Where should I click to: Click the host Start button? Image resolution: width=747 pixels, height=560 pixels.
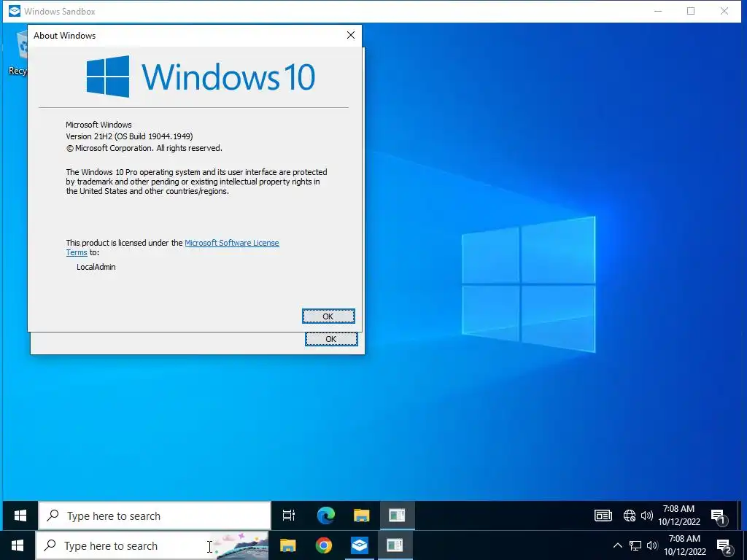point(18,545)
